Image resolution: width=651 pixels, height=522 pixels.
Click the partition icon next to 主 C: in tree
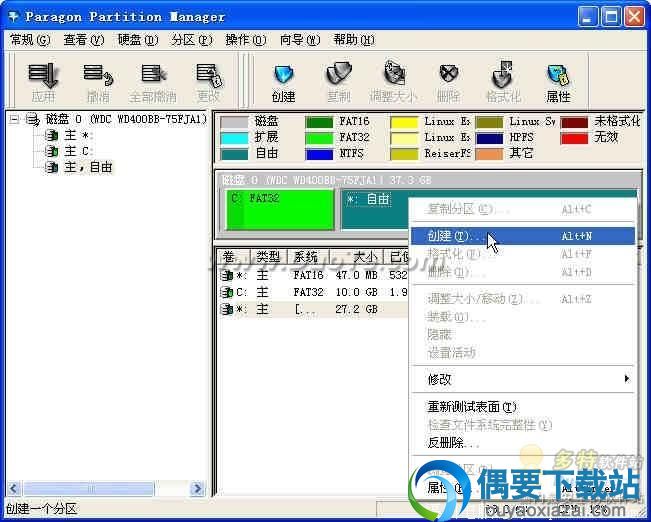[51, 151]
